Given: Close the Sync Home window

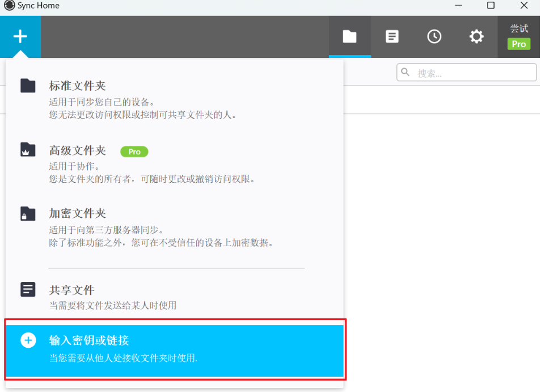Looking at the screenshot, I should click(x=524, y=6).
